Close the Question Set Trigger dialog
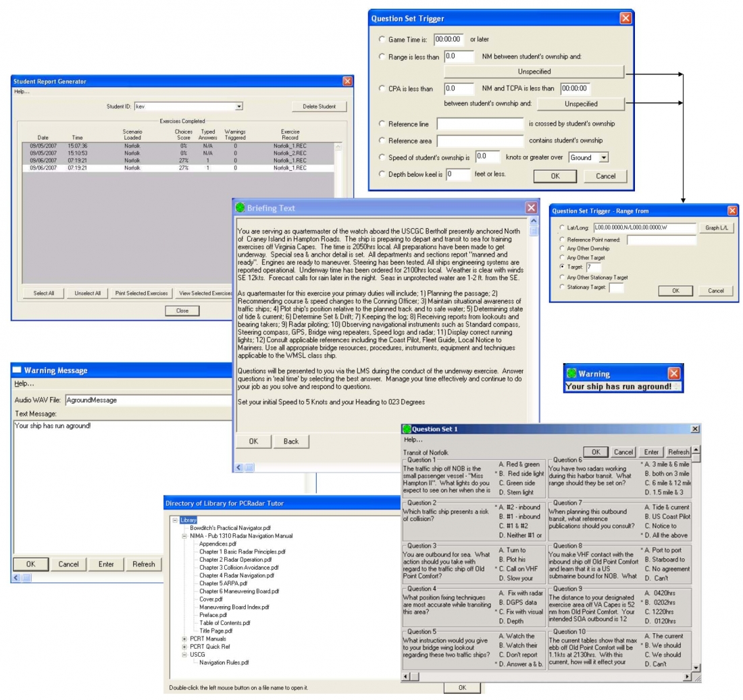This screenshot has width=743, height=700. [625, 19]
